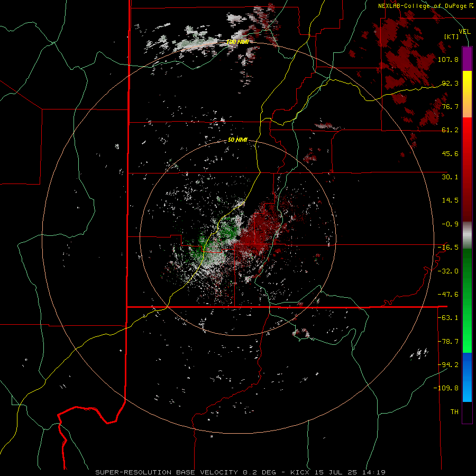Click the 100 NMI range ring label
476x476 pixels.
pyautogui.click(x=237, y=42)
